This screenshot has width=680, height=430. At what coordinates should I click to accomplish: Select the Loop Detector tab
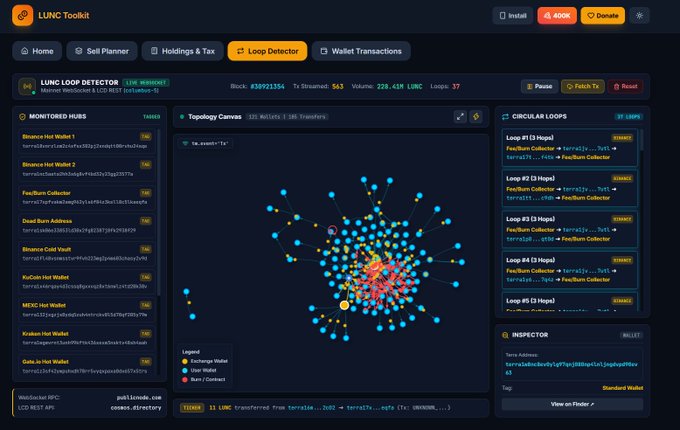point(268,51)
